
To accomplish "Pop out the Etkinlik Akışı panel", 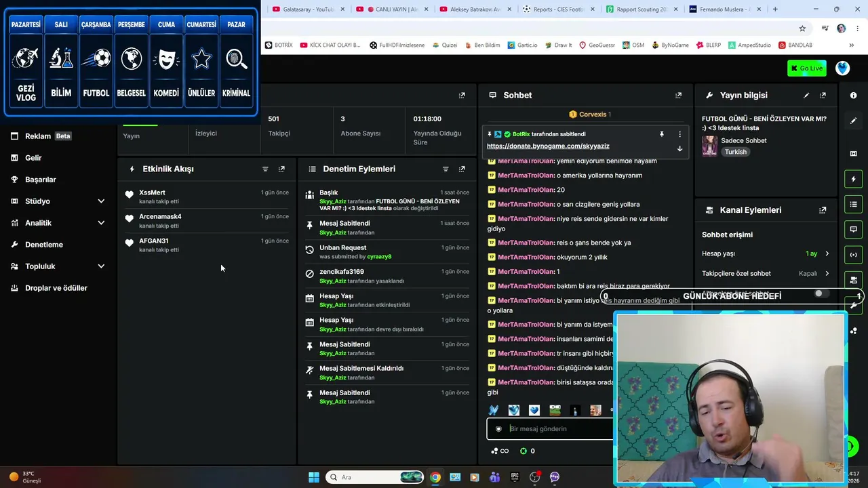I will point(281,169).
